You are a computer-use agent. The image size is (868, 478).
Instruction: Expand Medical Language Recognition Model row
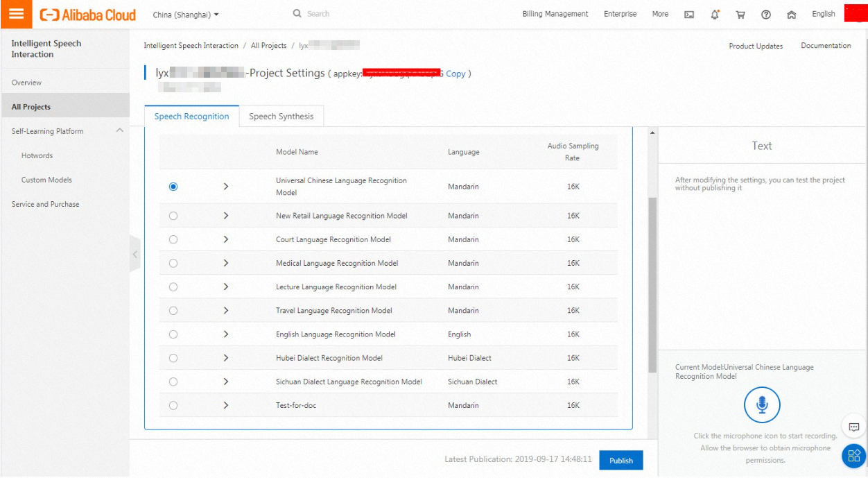point(226,263)
